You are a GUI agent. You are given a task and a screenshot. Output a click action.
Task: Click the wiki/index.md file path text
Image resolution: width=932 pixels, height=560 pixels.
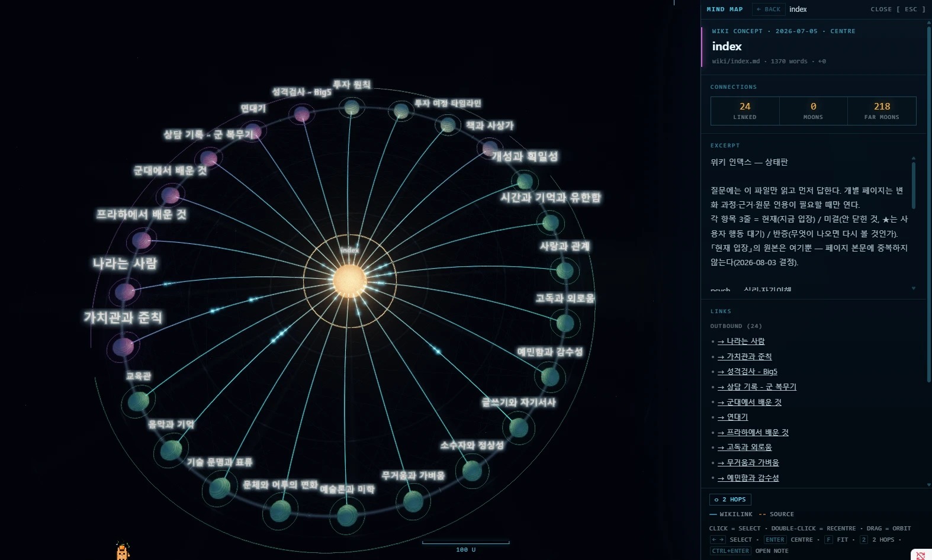[x=735, y=61]
